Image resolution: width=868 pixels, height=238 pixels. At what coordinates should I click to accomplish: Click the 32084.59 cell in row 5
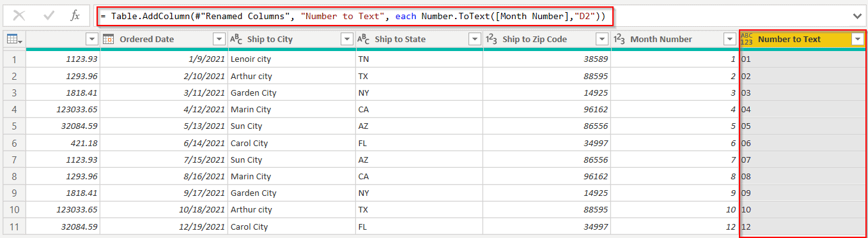[63, 126]
